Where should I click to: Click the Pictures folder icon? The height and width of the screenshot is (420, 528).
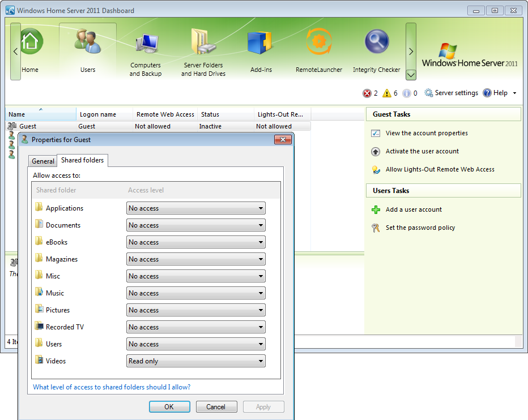pos(39,308)
